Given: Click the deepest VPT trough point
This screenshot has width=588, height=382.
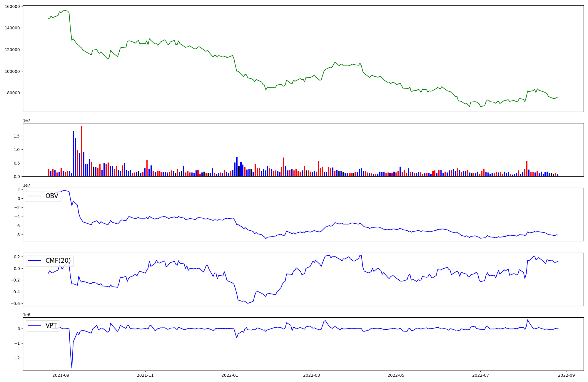Looking at the screenshot, I should coord(72,368).
